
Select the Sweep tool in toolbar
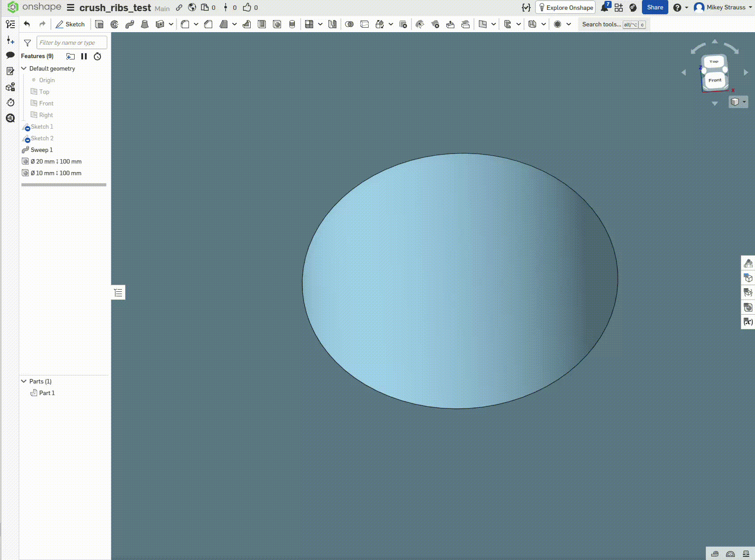pos(130,24)
